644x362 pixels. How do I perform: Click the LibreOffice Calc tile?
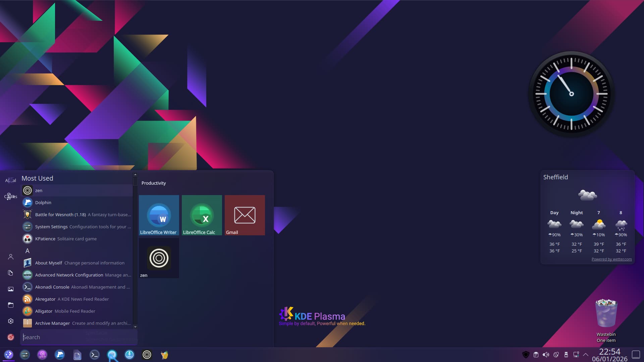tap(202, 215)
